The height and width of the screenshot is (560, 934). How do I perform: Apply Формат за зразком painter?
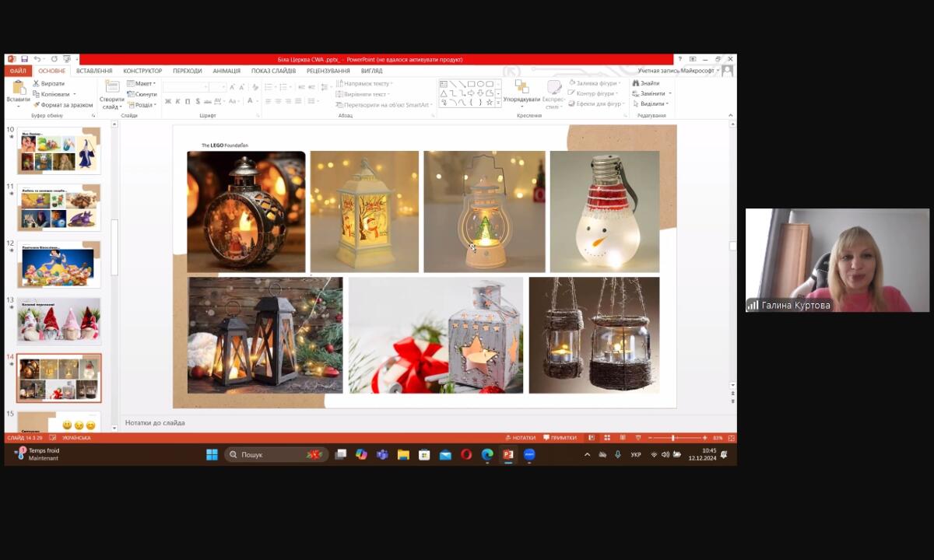point(63,104)
